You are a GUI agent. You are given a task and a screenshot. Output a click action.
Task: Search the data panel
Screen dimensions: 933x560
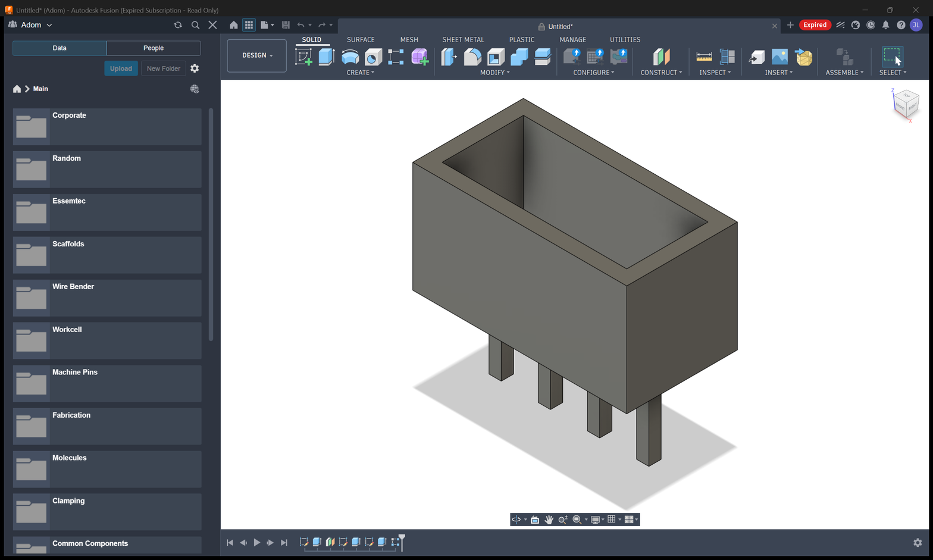point(195,25)
